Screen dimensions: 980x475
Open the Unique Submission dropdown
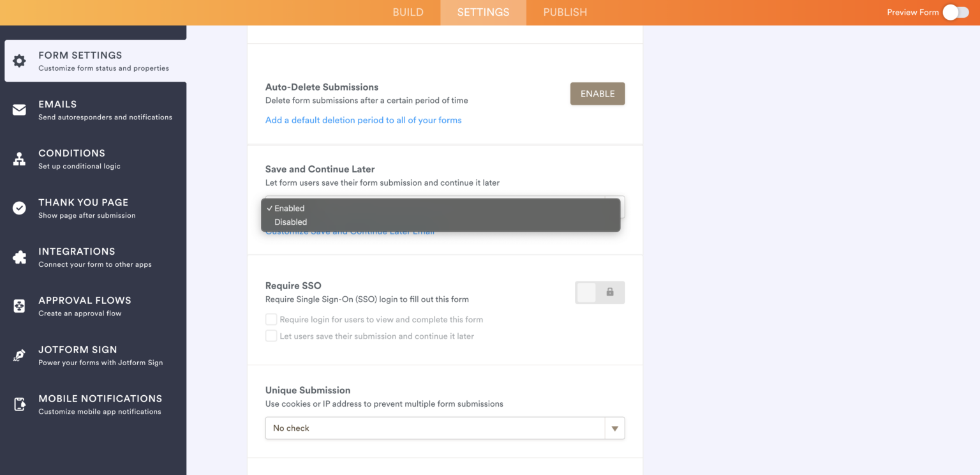613,428
